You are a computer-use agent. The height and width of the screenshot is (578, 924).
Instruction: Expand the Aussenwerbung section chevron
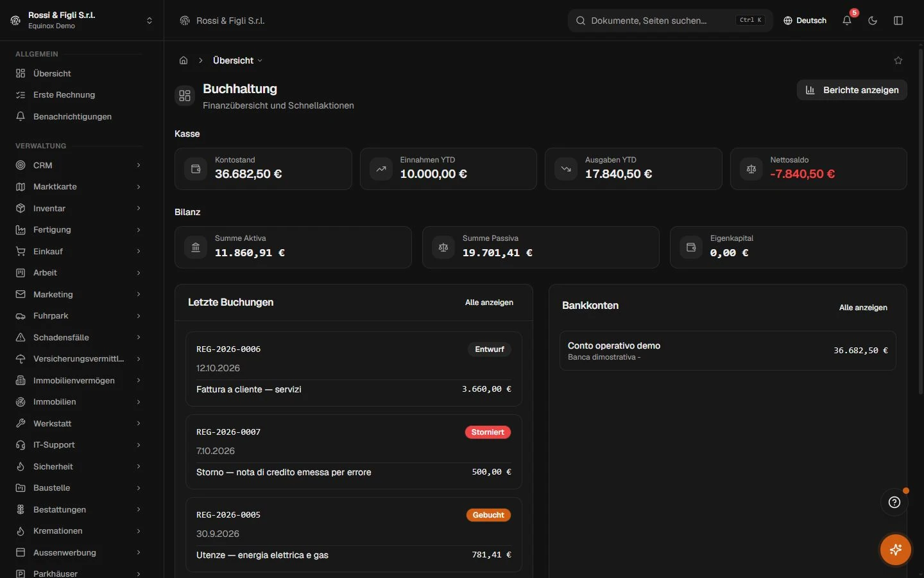[139, 552]
